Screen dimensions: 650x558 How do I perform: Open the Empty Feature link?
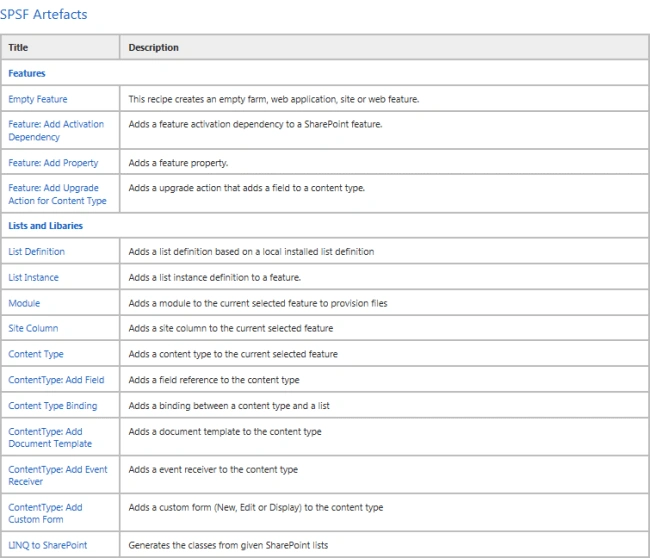38,99
